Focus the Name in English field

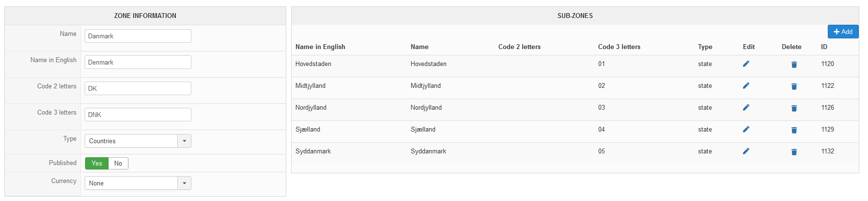pos(138,62)
